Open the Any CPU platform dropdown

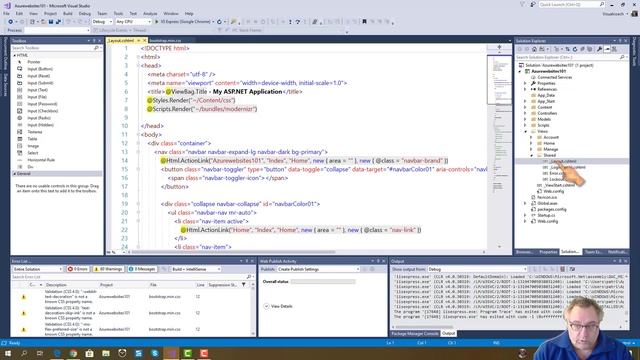pyautogui.click(x=133, y=22)
